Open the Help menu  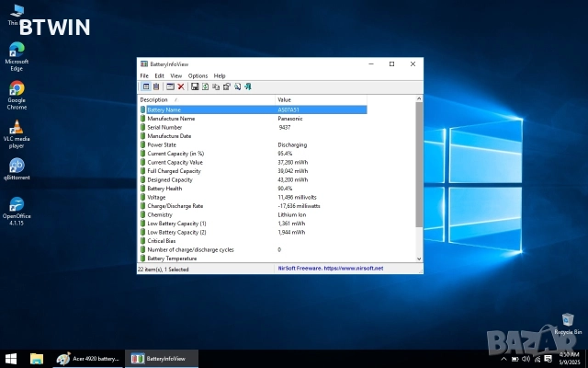point(220,75)
